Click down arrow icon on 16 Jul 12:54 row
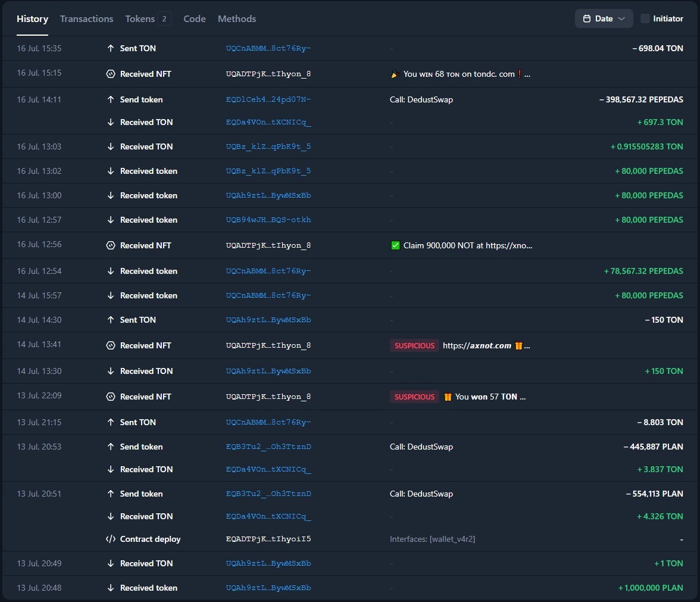700x602 pixels. [x=111, y=271]
